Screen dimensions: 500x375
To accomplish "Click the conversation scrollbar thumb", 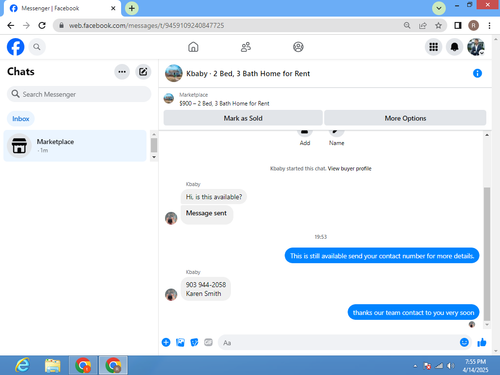I will pos(487,253).
